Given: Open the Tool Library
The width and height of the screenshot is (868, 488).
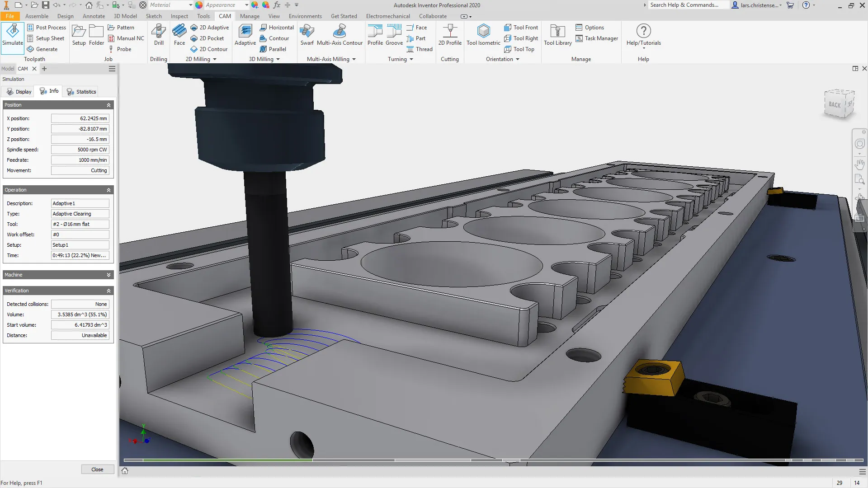Looking at the screenshot, I should pyautogui.click(x=557, y=35).
